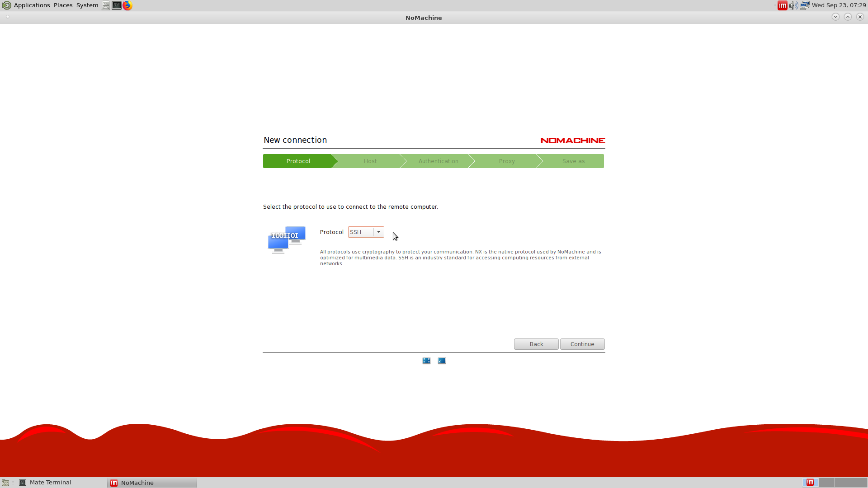
Task: Click the date and time clock
Action: click(x=839, y=5)
